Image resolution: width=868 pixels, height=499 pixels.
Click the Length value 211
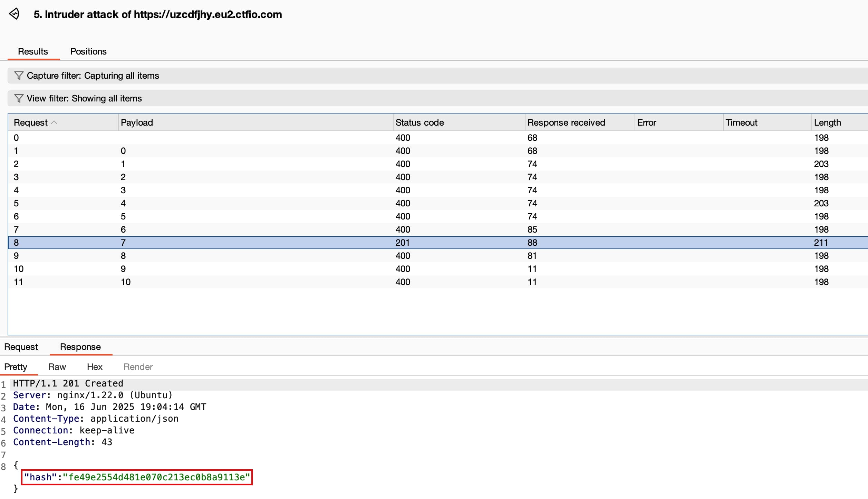(x=821, y=243)
